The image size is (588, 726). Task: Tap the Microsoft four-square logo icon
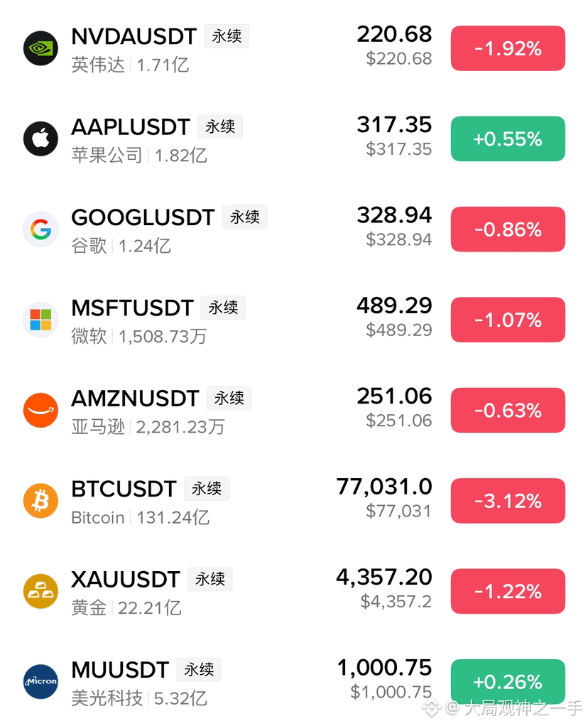pos(40,320)
